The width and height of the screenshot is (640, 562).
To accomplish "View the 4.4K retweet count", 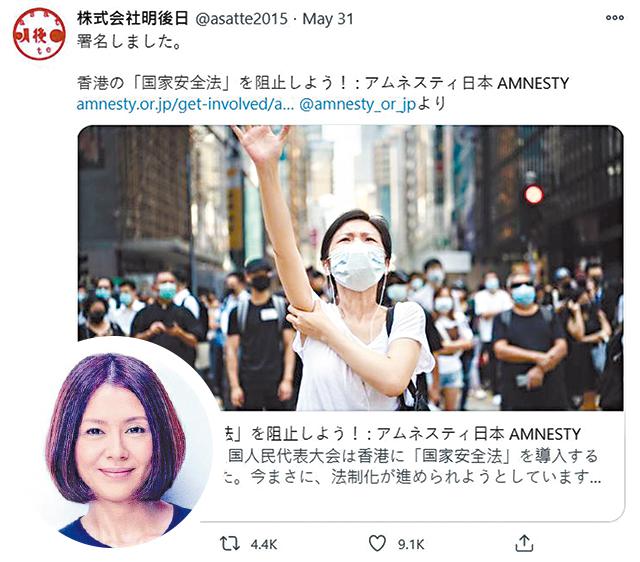I will pos(264,544).
